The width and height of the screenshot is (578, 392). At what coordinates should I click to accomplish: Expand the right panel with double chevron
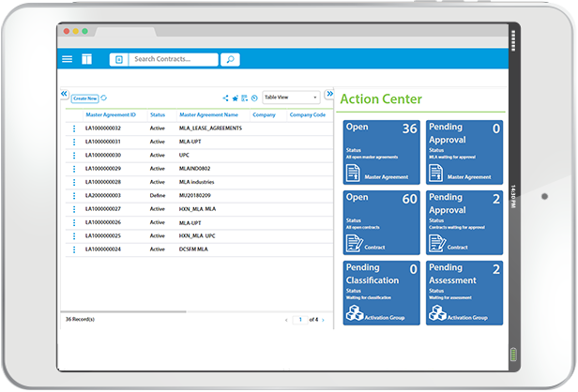tap(328, 94)
